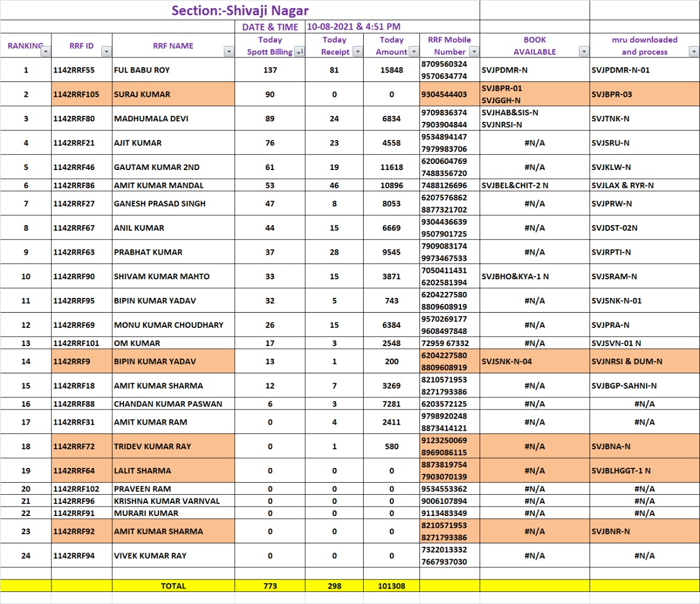Open the RRF Mobile Number filter dropdown
Image resolution: width=700 pixels, height=604 pixels.
(474, 51)
